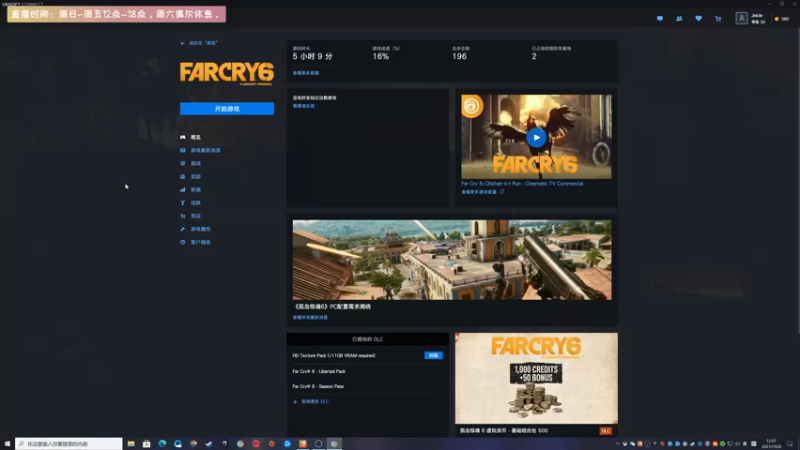Click the Ubisoft swirl logo on the video
The width and height of the screenshot is (800, 450).
472,107
